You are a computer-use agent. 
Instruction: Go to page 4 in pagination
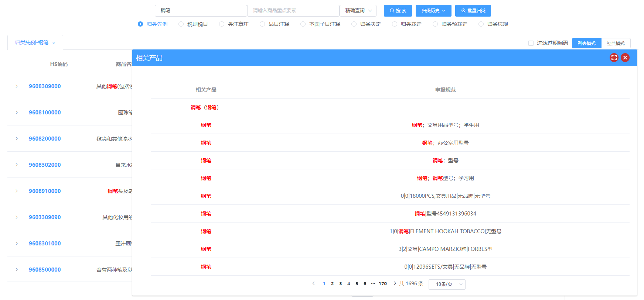tap(348, 284)
